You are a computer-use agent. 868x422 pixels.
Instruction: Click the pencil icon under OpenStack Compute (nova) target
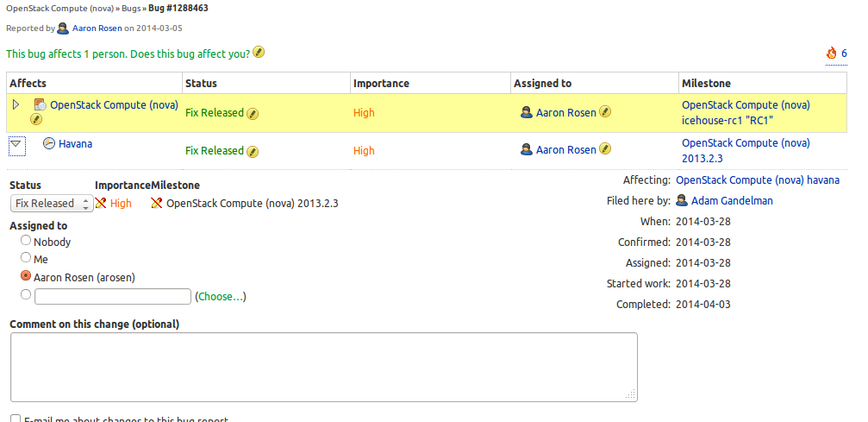(36, 120)
